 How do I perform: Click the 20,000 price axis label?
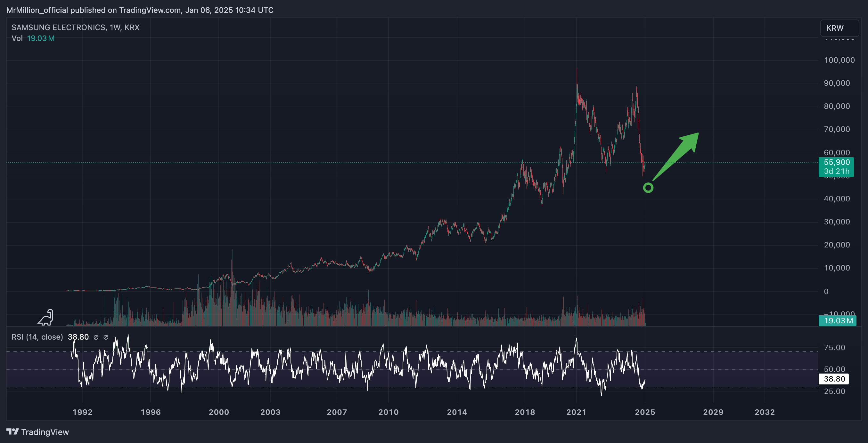tap(837, 245)
